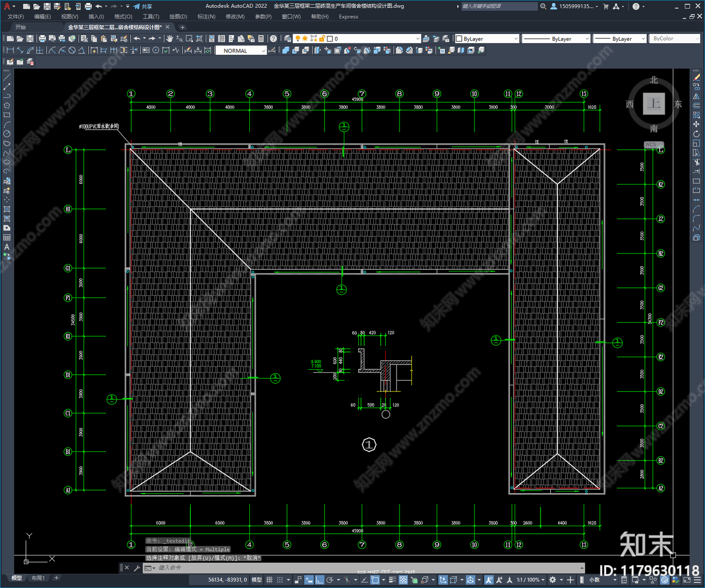Open the ByLayer color control dropdown
The width and height of the screenshot is (705, 588).
point(487,39)
